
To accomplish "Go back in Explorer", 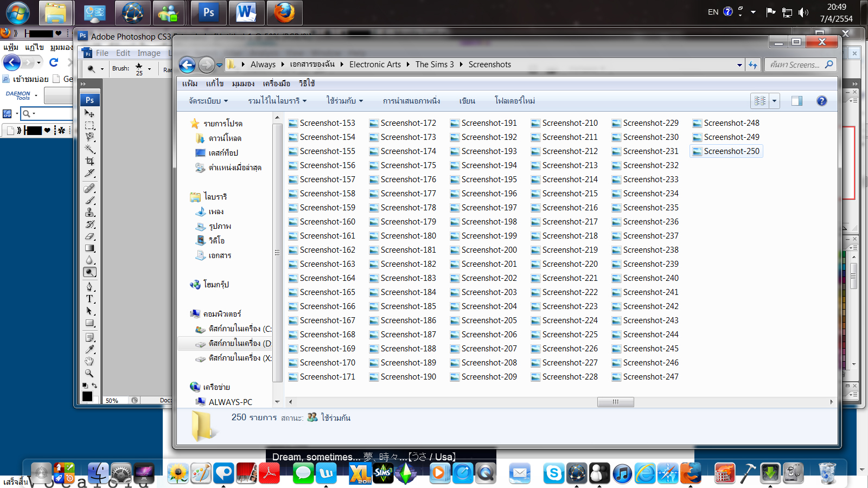I will pos(187,65).
